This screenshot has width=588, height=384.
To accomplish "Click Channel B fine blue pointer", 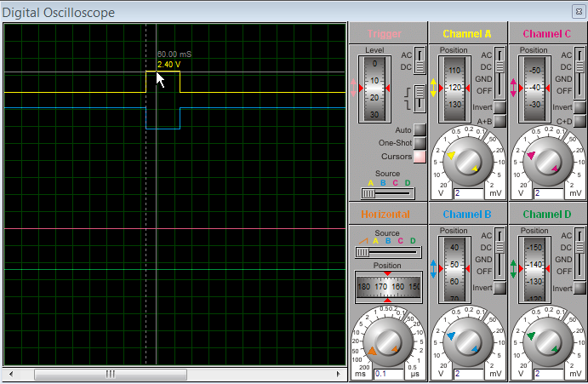I will 475,349.
